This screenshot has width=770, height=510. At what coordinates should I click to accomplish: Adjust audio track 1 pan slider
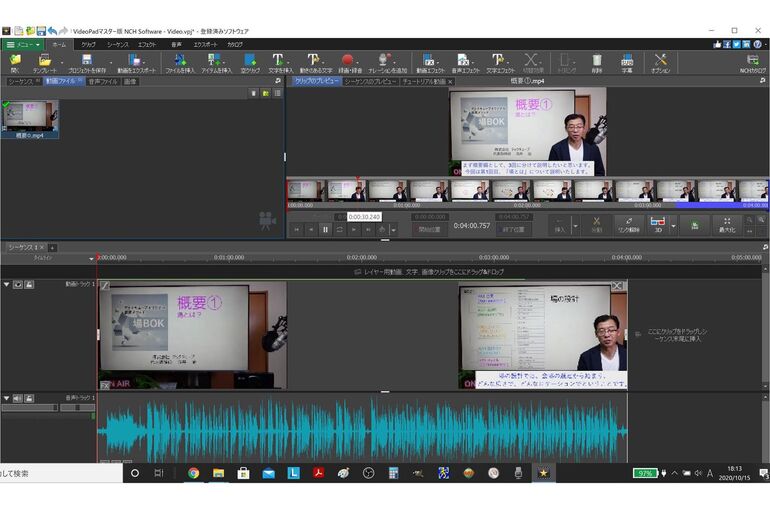(x=78, y=408)
